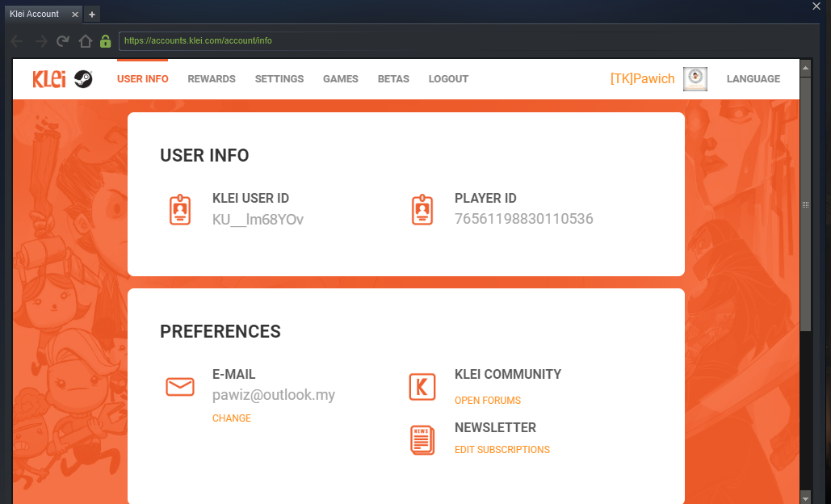Click the browser forward arrow
831x504 pixels.
coord(41,41)
